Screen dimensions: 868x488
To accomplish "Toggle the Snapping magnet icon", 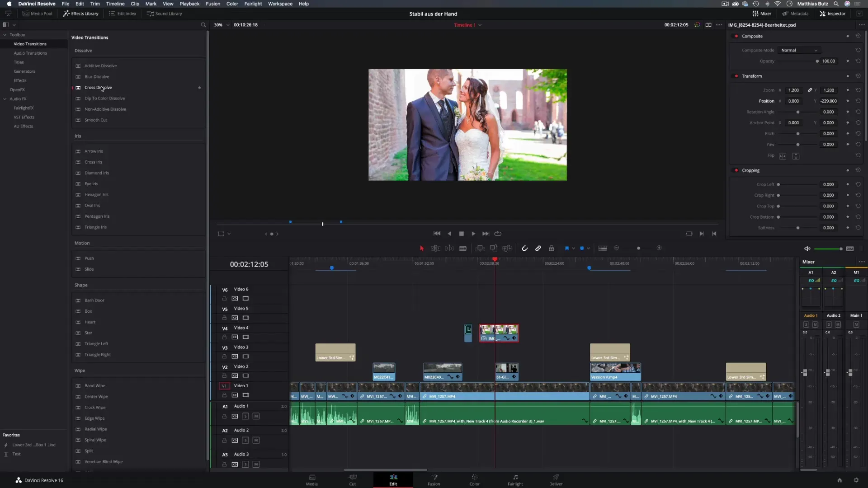I will (x=524, y=248).
